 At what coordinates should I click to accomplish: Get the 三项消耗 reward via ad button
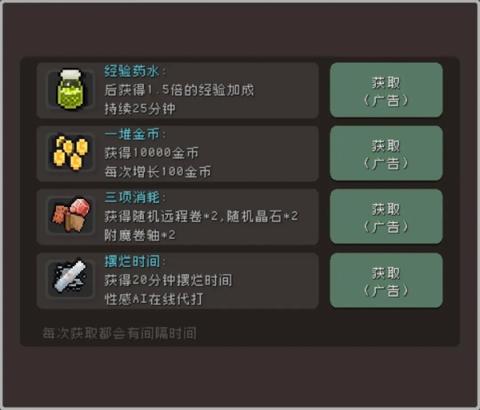coord(386,217)
